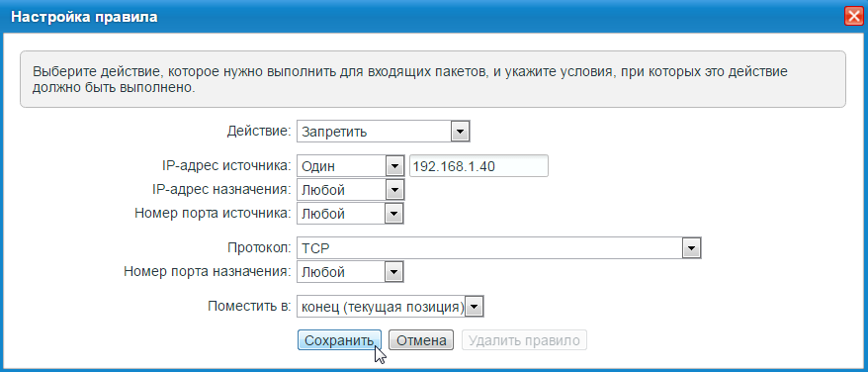This screenshot has height=372, width=868.
Task: Close the Настройка правила dialog with the red X
Action: (853, 17)
